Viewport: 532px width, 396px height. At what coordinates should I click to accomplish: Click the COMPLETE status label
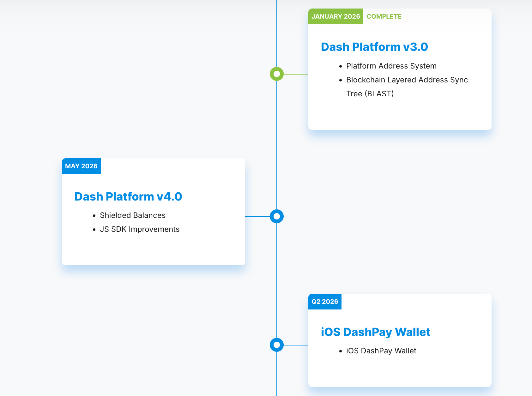(384, 16)
